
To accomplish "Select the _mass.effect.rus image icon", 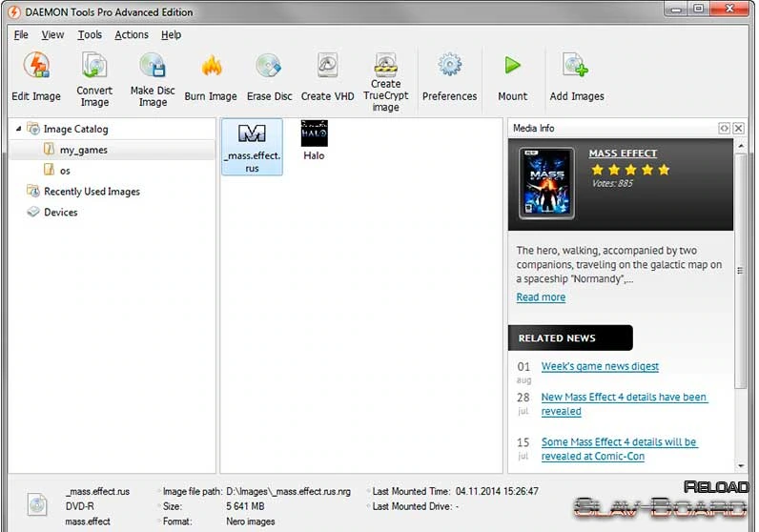I will coord(252,147).
